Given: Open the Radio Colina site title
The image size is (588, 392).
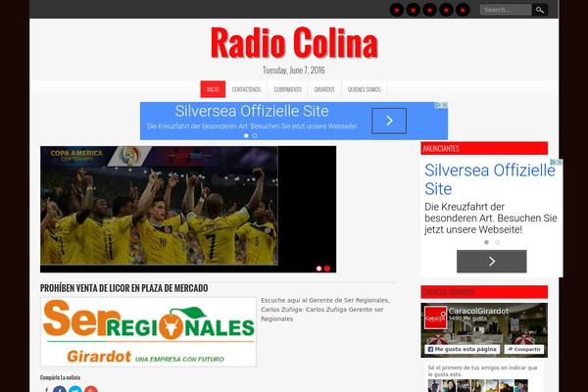Looking at the screenshot, I should pos(294,43).
